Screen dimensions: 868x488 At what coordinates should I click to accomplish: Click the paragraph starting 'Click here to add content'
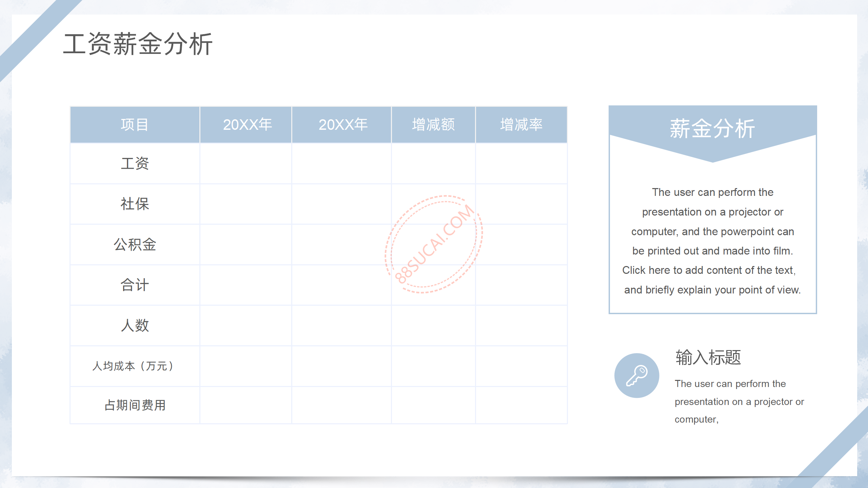pyautogui.click(x=712, y=280)
